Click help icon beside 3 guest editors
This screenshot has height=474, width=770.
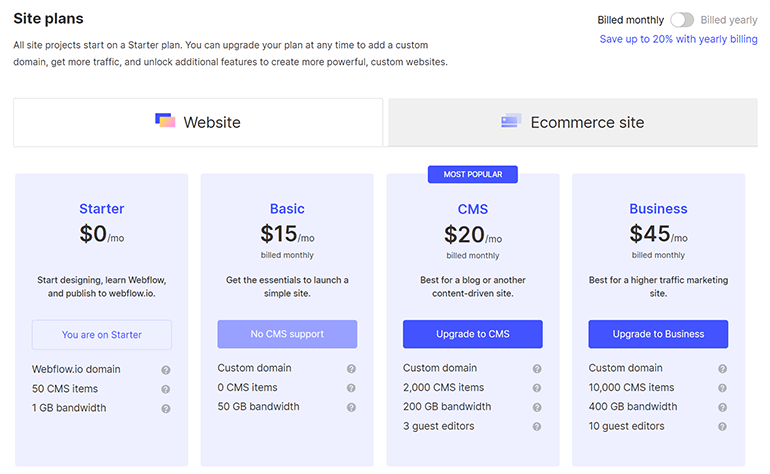click(537, 426)
